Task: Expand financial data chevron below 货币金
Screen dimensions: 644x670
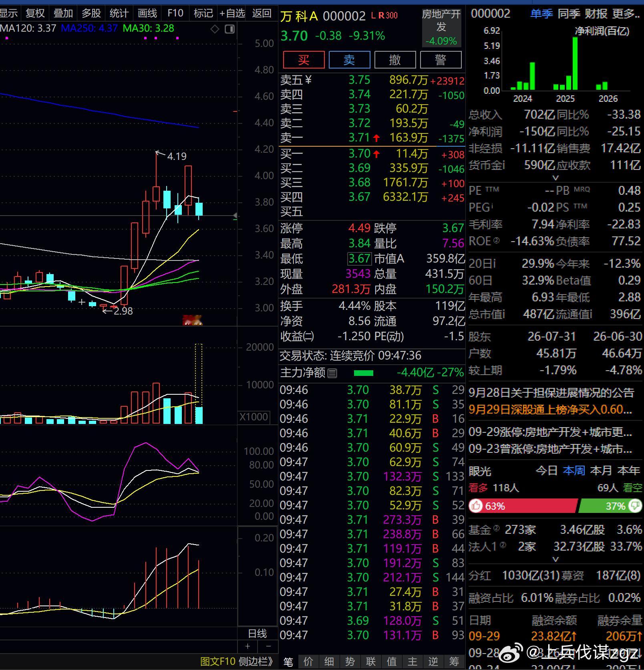Action: click(x=555, y=178)
